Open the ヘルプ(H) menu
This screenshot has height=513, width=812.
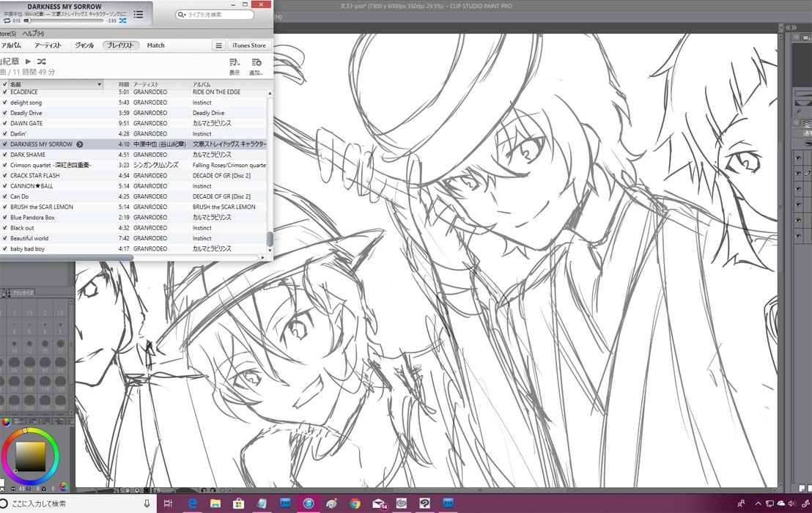(33, 34)
